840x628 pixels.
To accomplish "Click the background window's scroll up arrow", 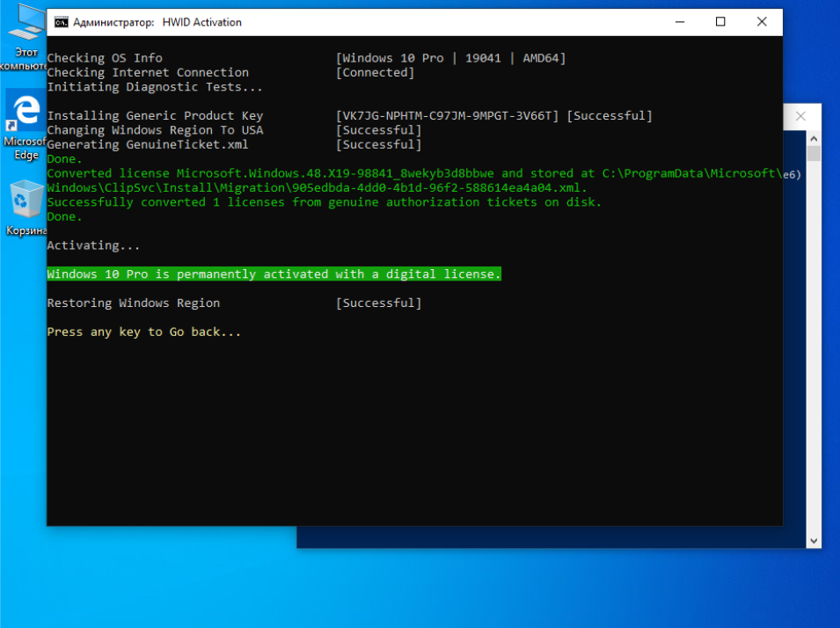I will click(x=814, y=138).
